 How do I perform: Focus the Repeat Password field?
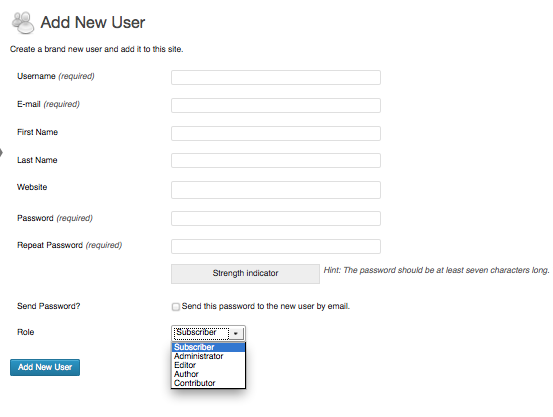coord(276,246)
